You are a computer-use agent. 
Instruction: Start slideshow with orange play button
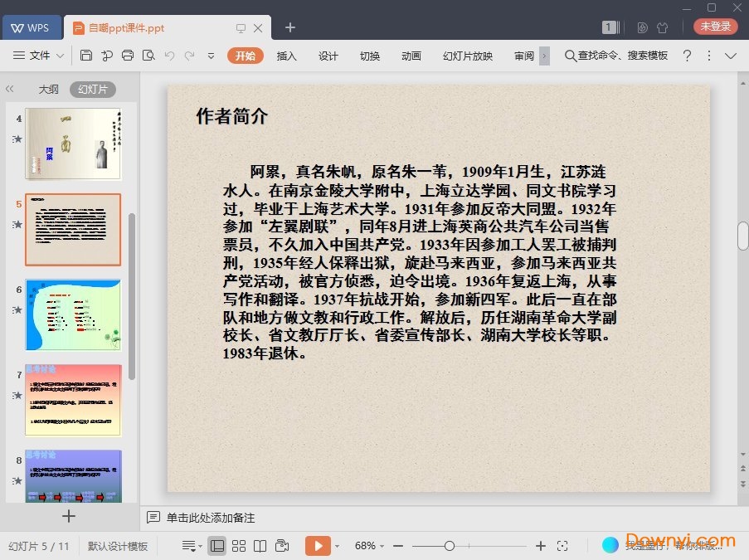[x=317, y=546]
